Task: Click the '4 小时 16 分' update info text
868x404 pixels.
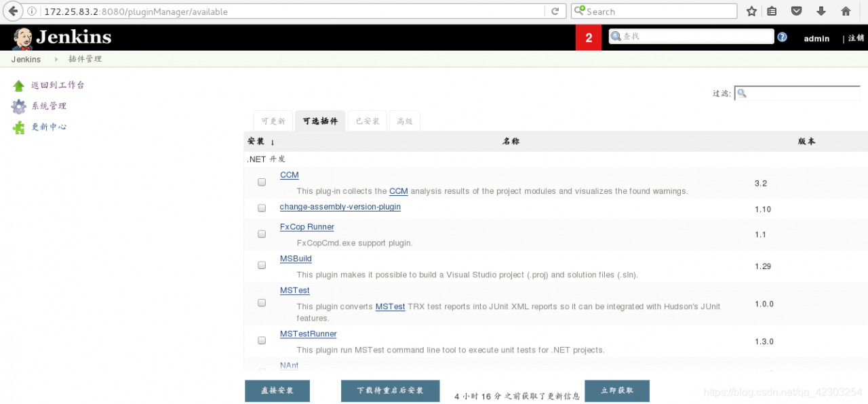Action: pos(517,397)
